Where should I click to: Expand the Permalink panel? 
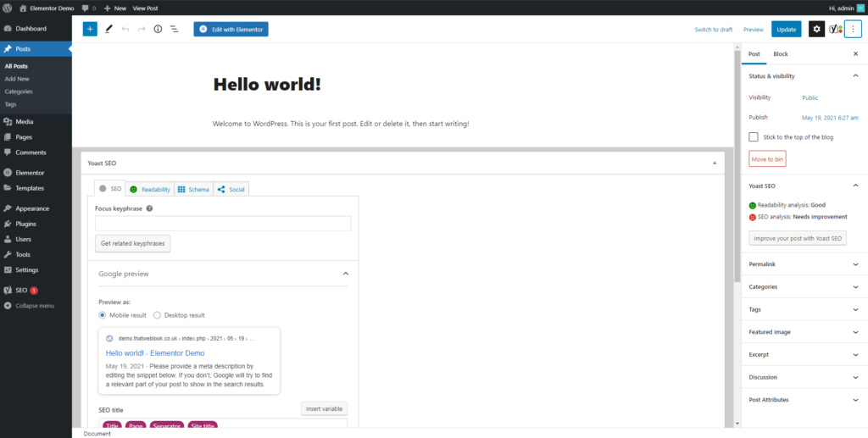(x=803, y=264)
